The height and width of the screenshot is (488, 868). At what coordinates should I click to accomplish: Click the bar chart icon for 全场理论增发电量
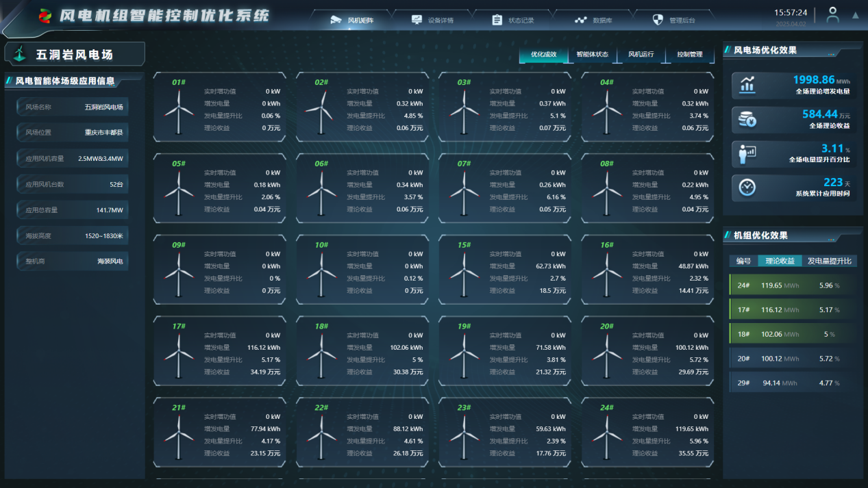(747, 85)
